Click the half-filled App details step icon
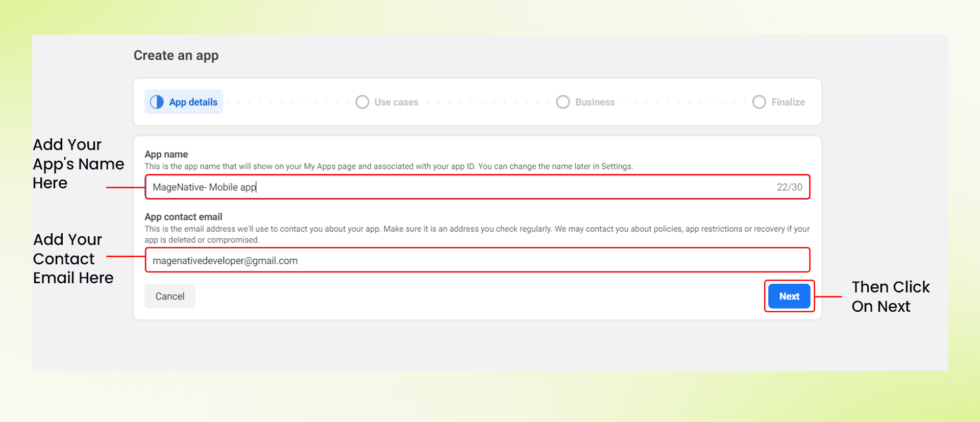 (x=157, y=102)
